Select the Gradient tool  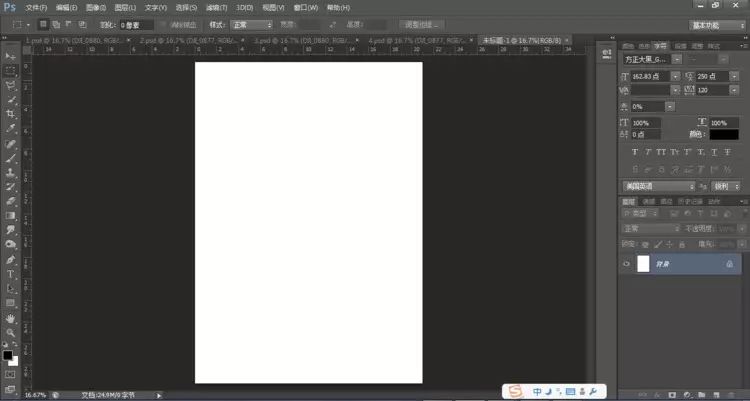click(10, 216)
